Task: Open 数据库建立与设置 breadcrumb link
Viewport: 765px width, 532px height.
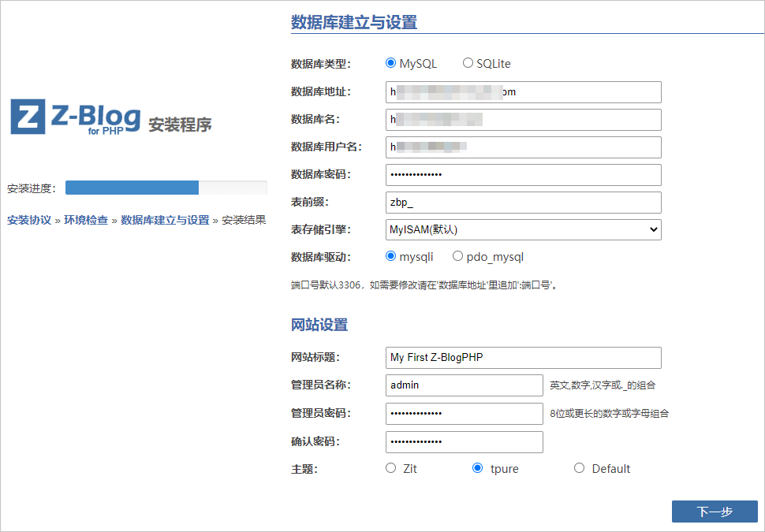Action: 165,220
